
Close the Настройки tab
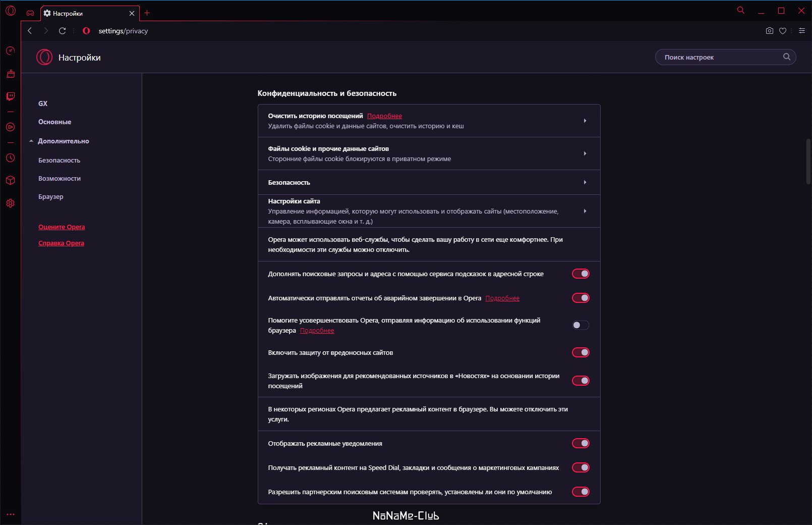(x=132, y=14)
